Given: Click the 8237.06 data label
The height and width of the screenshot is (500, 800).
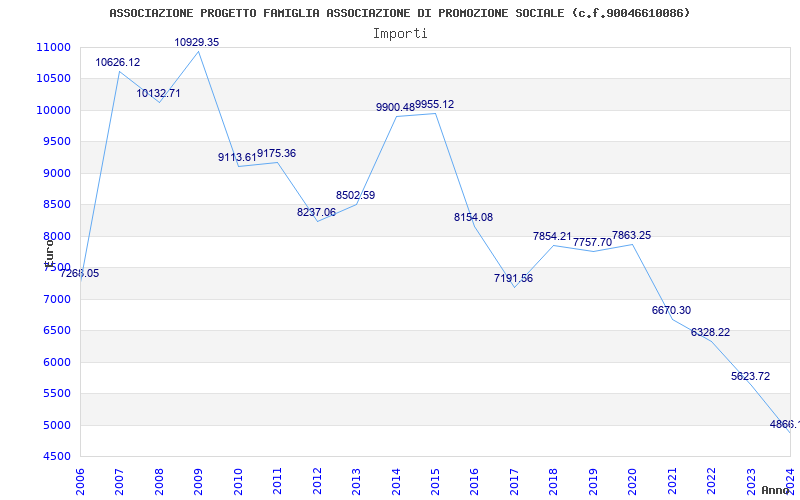Looking at the screenshot, I should click(x=316, y=212).
